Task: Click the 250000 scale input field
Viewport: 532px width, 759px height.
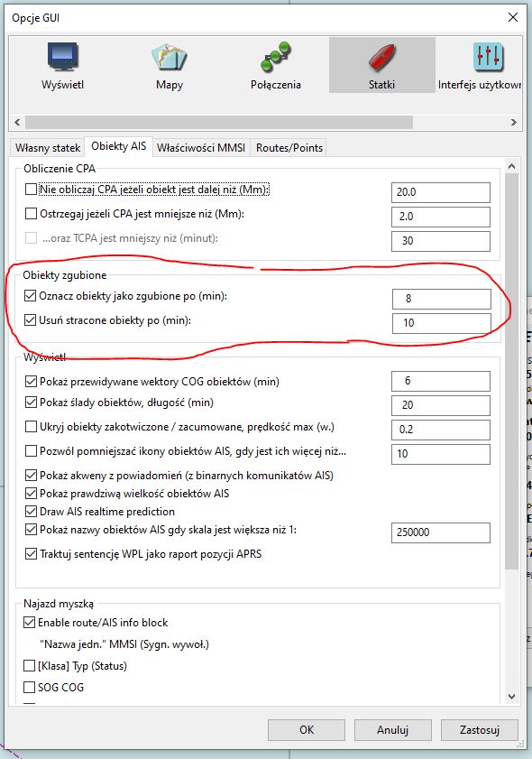Action: pyautogui.click(x=441, y=532)
